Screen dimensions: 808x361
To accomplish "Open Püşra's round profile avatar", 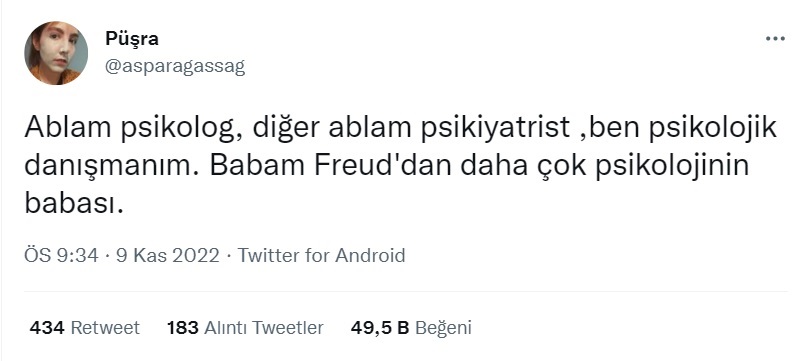I will 56,53.
